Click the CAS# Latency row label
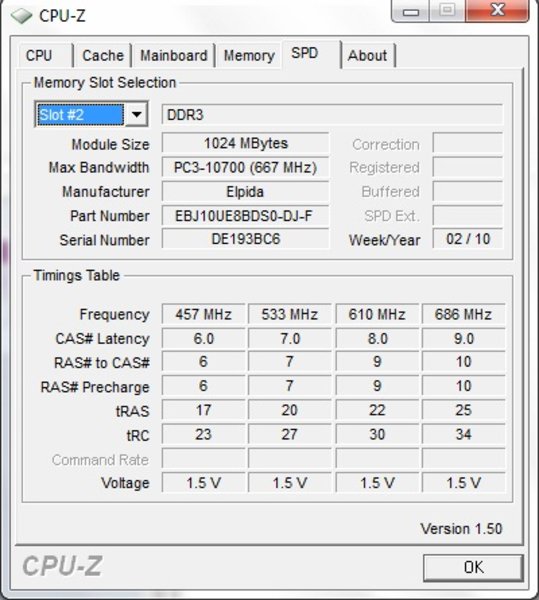This screenshot has height=600, width=539. pos(102,339)
